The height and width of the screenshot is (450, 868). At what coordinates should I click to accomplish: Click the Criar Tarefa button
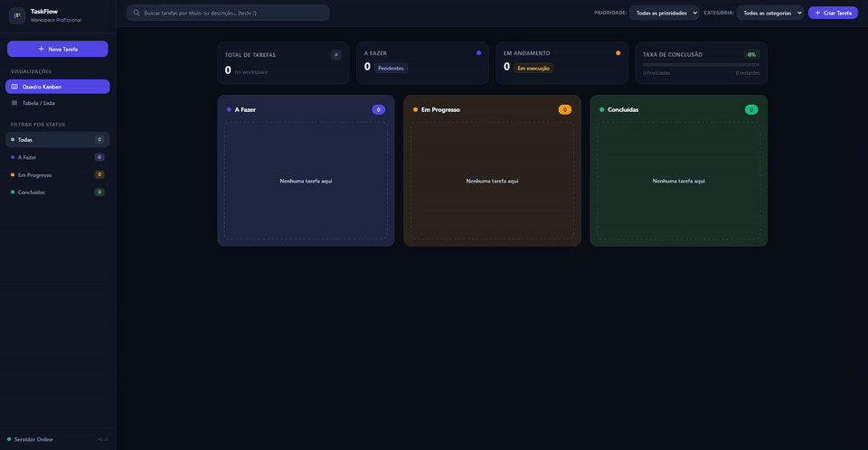[833, 13]
